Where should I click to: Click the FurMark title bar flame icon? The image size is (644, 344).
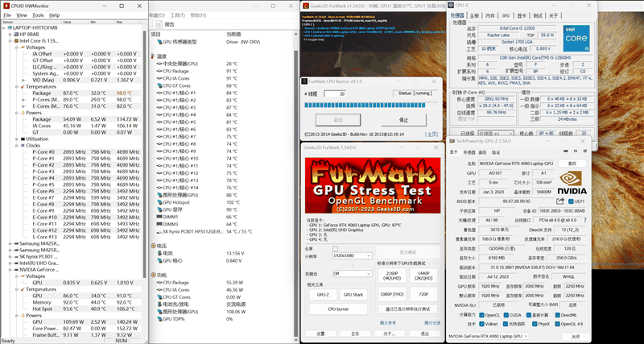tap(306, 5)
